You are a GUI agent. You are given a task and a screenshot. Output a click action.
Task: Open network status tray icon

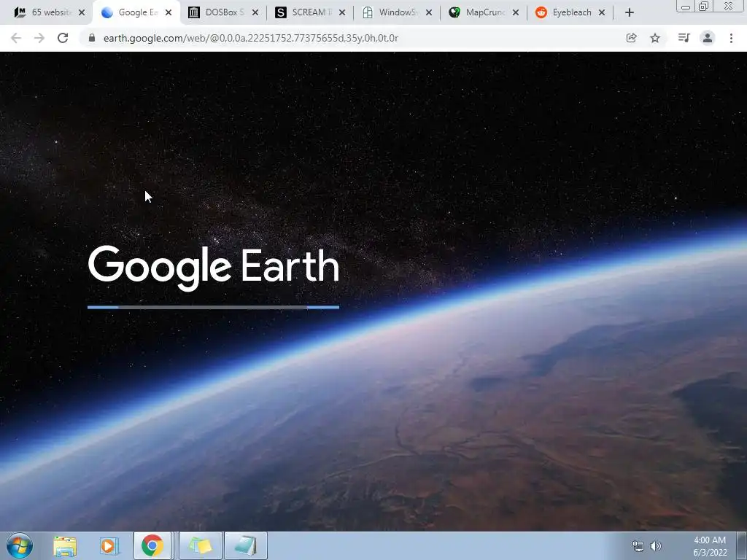tap(638, 546)
